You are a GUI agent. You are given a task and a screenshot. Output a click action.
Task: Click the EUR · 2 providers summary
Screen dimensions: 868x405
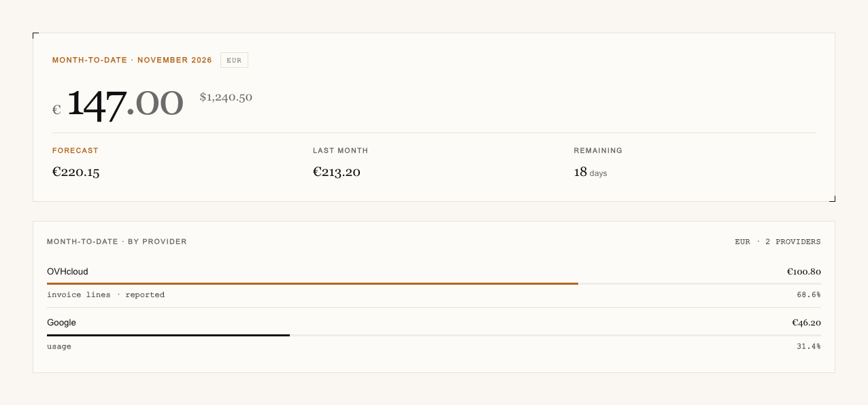click(x=778, y=242)
